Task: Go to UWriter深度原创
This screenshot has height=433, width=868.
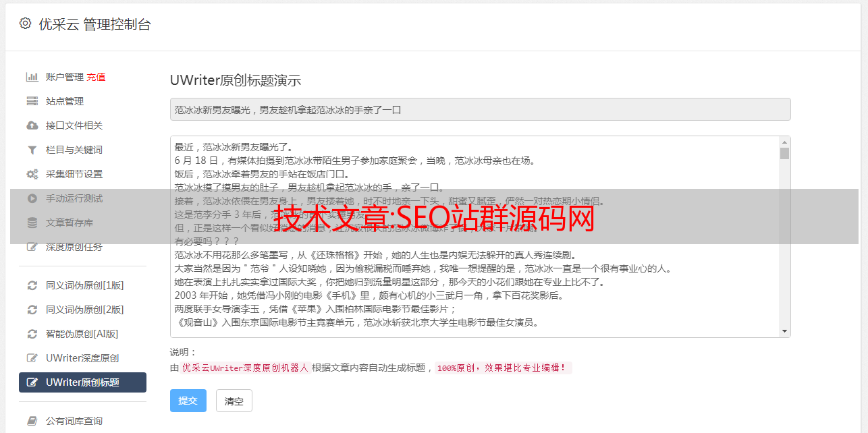Action: tap(82, 358)
